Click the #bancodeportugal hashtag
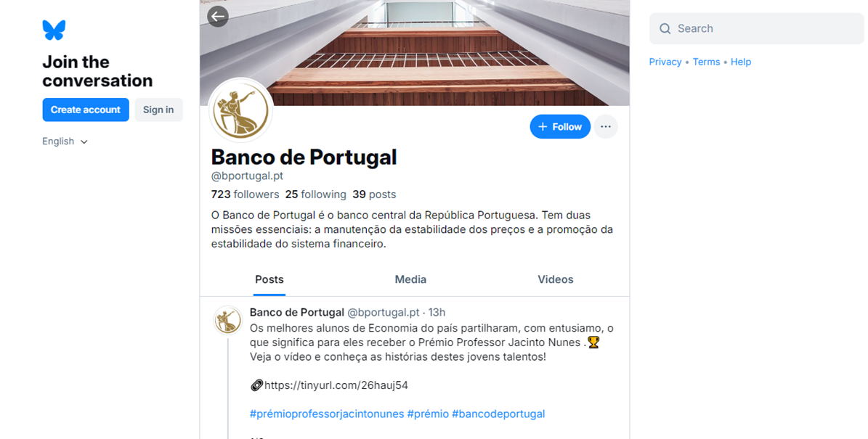Image resolution: width=868 pixels, height=439 pixels. click(x=498, y=414)
